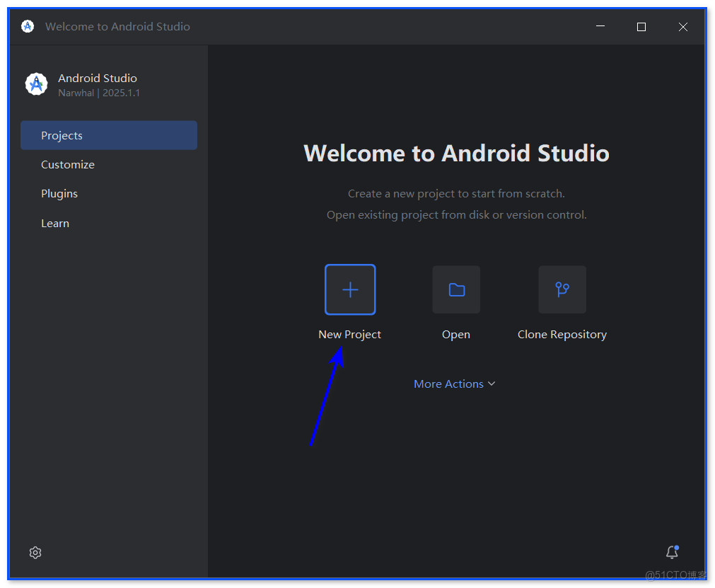This screenshot has width=715, height=588.
Task: Select the Open folder icon
Action: point(455,289)
